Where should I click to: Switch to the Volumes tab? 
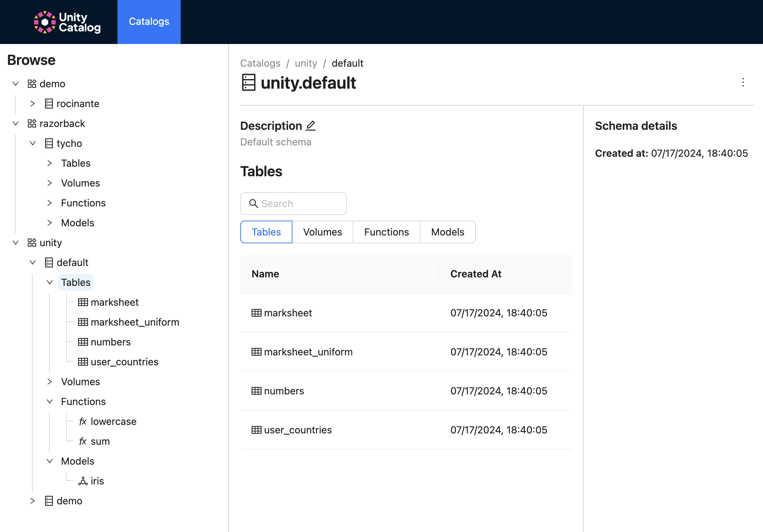(x=323, y=232)
